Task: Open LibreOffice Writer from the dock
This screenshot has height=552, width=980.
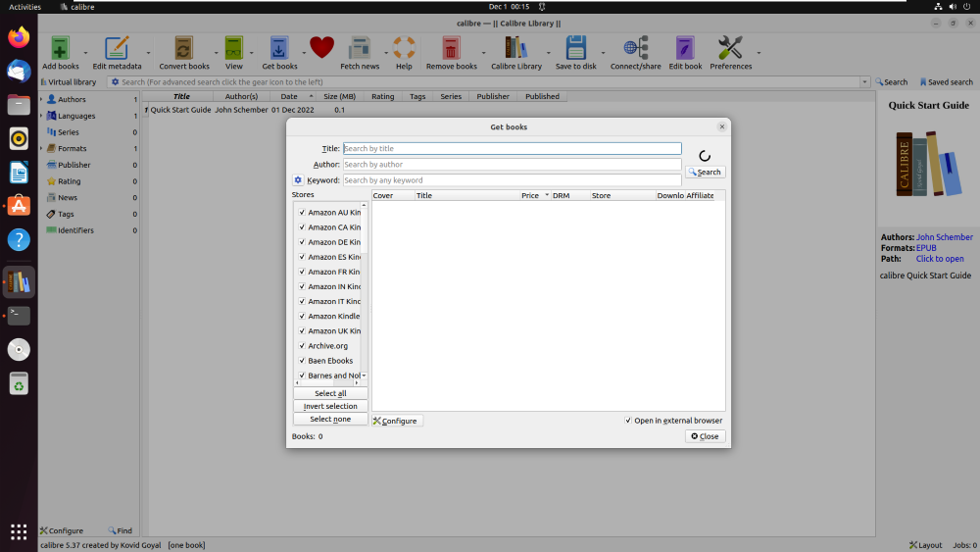Action: (19, 173)
